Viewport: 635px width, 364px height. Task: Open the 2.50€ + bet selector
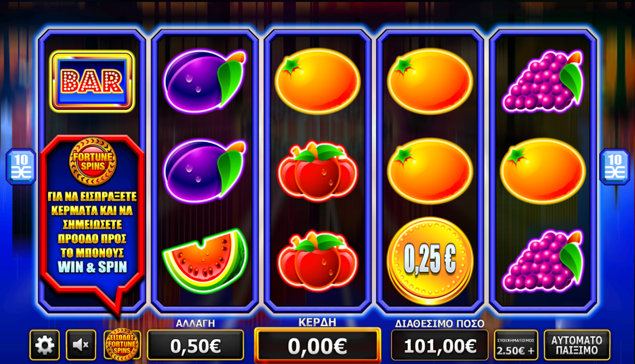(x=516, y=345)
